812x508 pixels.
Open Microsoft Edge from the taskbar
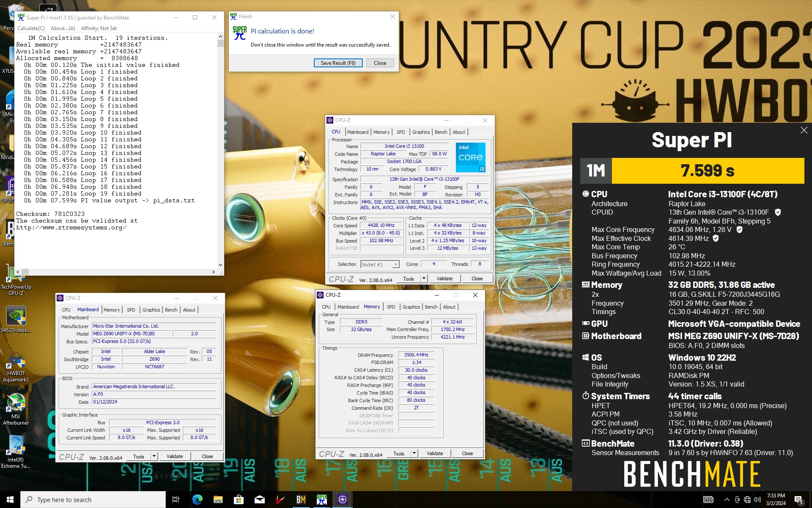197,500
